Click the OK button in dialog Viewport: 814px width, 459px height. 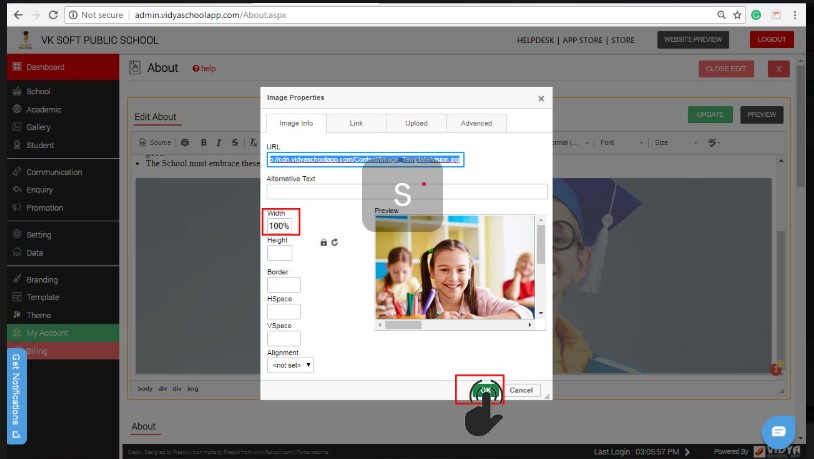(486, 390)
